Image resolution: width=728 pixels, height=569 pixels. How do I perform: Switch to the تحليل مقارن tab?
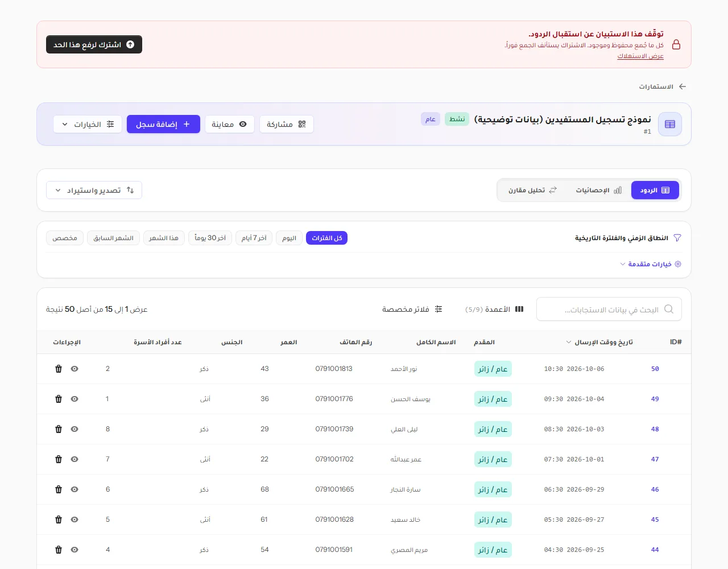532,190
